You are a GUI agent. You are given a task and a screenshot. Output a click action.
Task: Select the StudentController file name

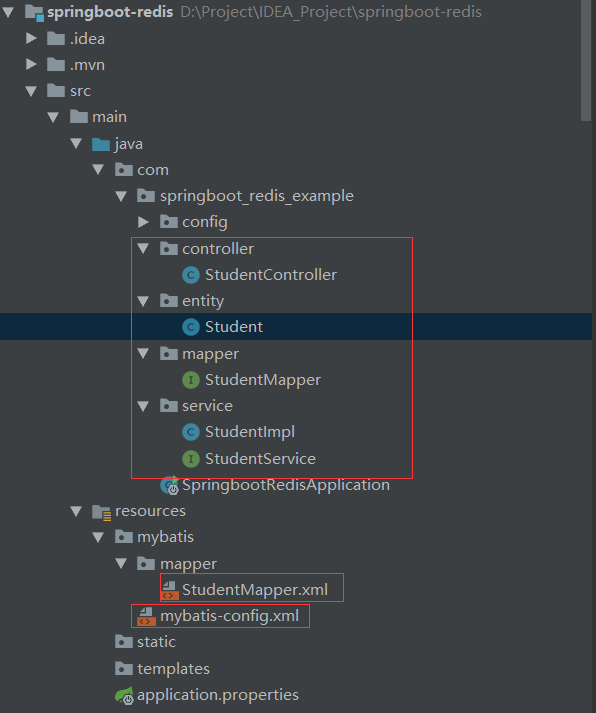coord(270,275)
